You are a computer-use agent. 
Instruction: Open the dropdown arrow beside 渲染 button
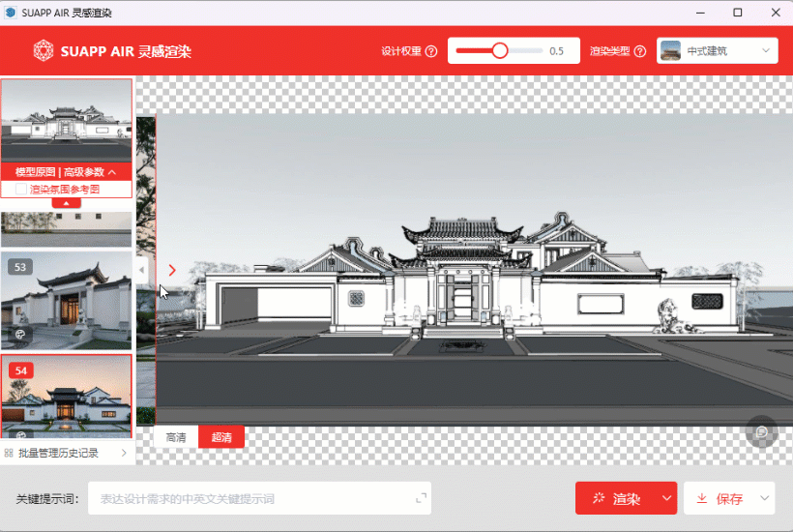coord(665,499)
